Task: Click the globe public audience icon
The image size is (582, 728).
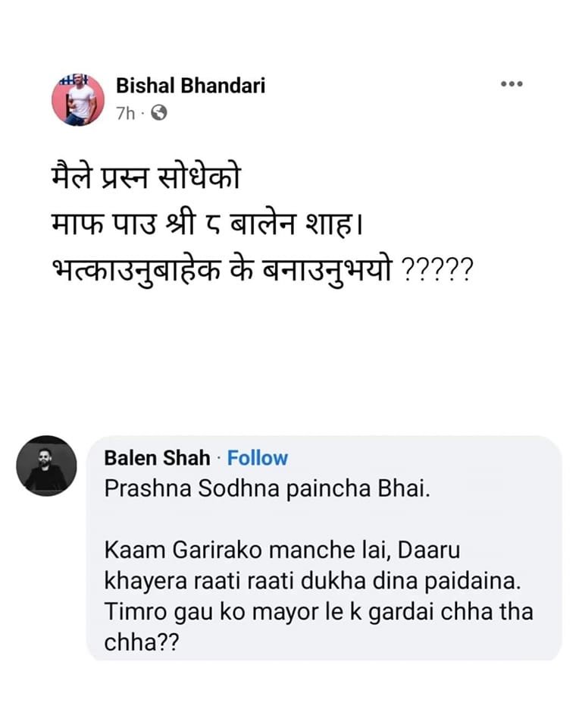Action: [158, 113]
